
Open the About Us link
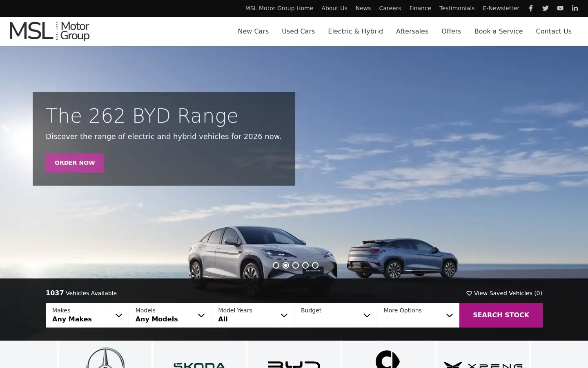(334, 8)
